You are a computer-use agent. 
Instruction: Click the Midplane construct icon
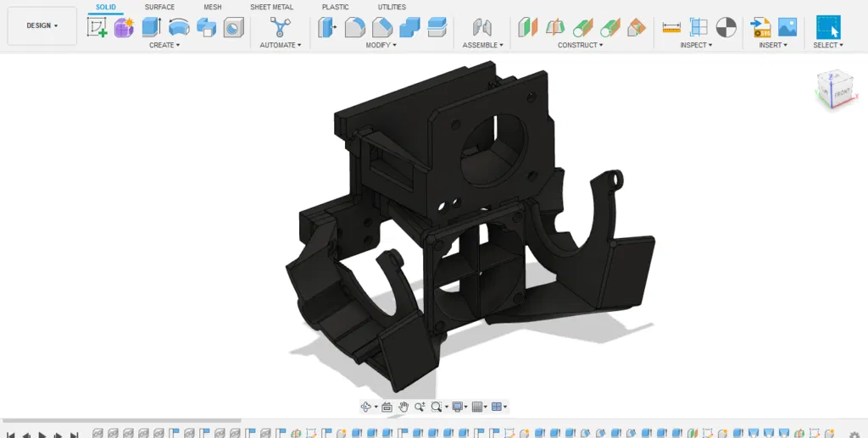[610, 27]
